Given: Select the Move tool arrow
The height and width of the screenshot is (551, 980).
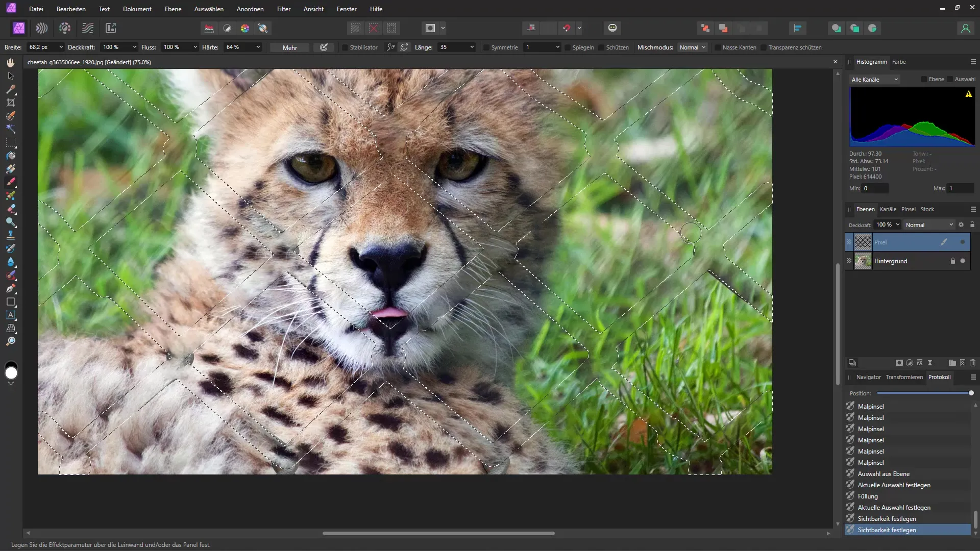Looking at the screenshot, I should coord(11,76).
